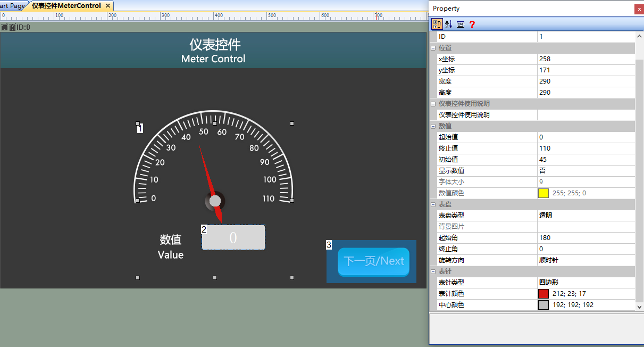
Task: Open help with the red question mark
Action: (x=472, y=24)
